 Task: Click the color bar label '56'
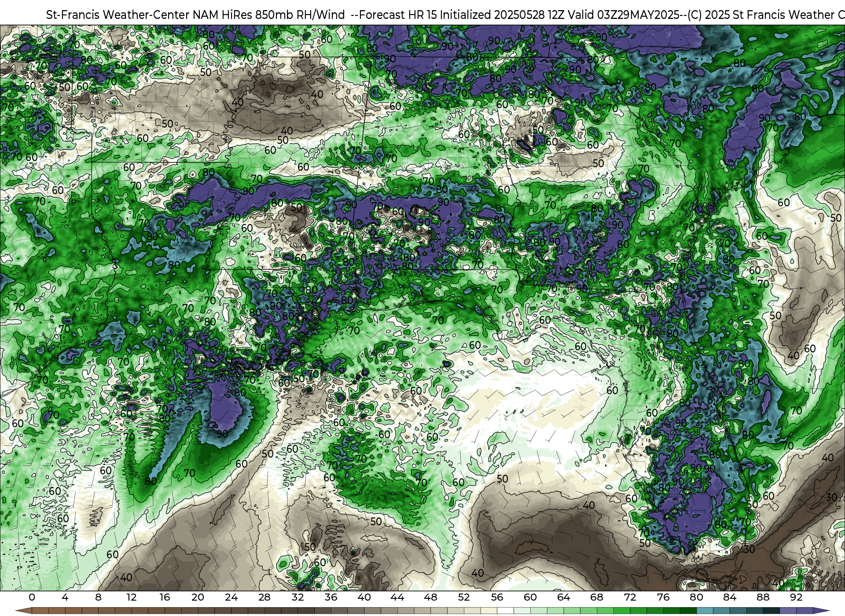497,598
